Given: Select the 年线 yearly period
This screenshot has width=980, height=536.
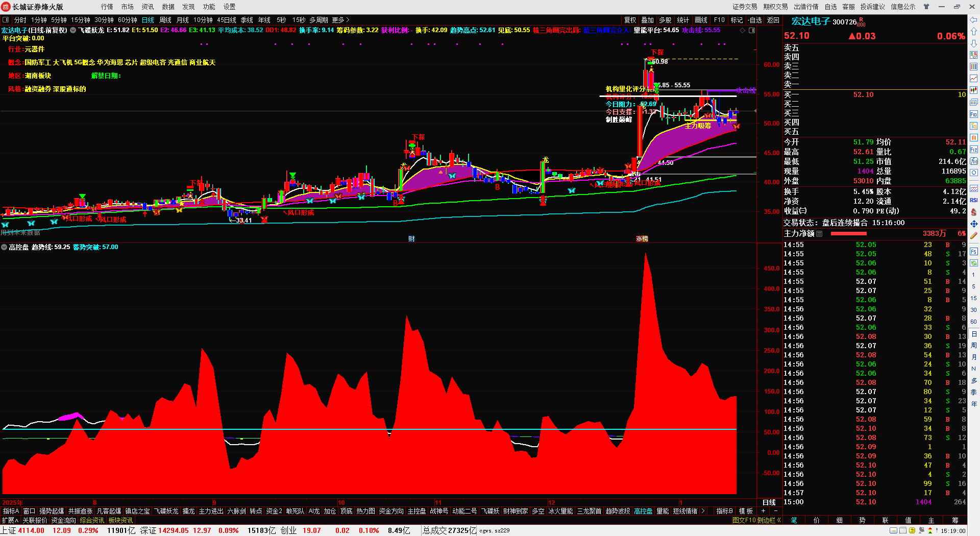Looking at the screenshot, I should pos(264,20).
